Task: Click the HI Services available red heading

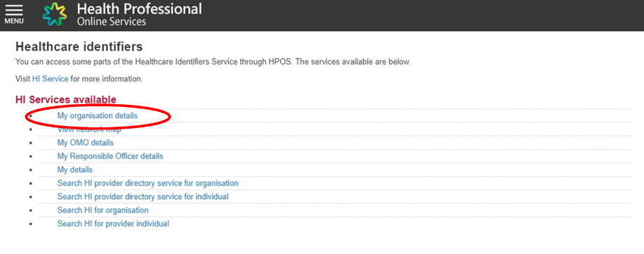Action: click(66, 100)
